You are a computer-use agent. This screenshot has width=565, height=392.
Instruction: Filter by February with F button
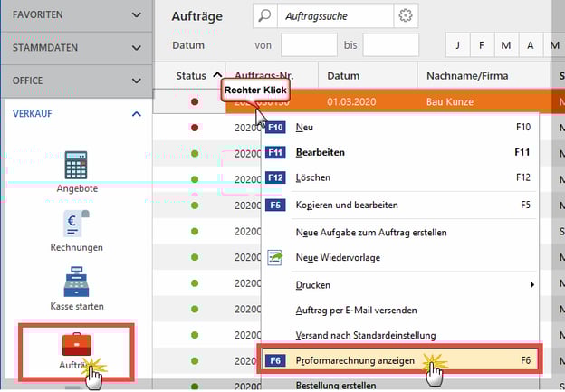click(482, 45)
